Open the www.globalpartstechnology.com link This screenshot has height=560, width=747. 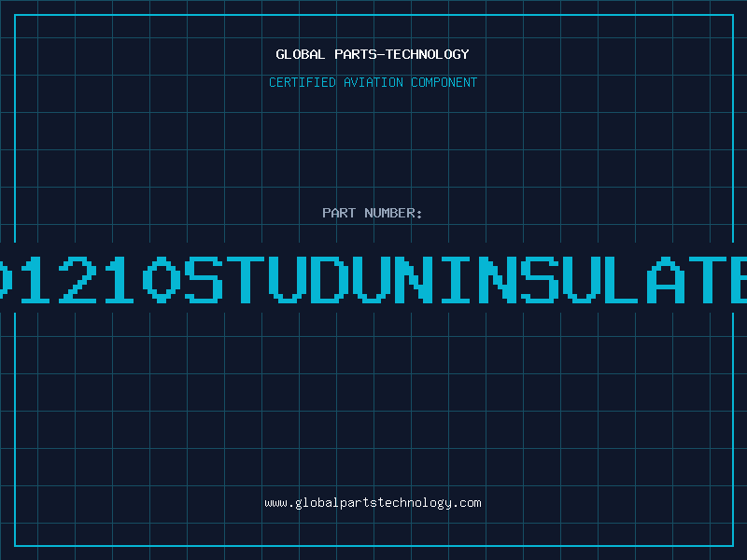373,503
